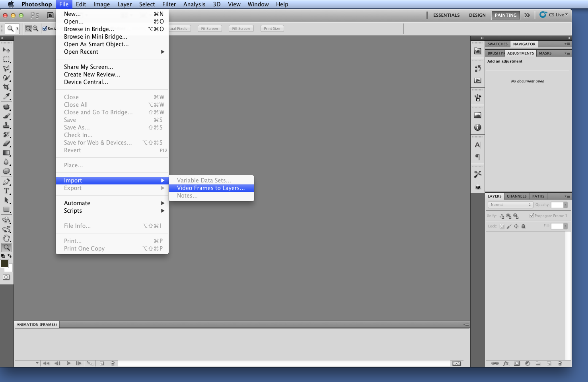Choose Open As Smart Object

click(112, 44)
